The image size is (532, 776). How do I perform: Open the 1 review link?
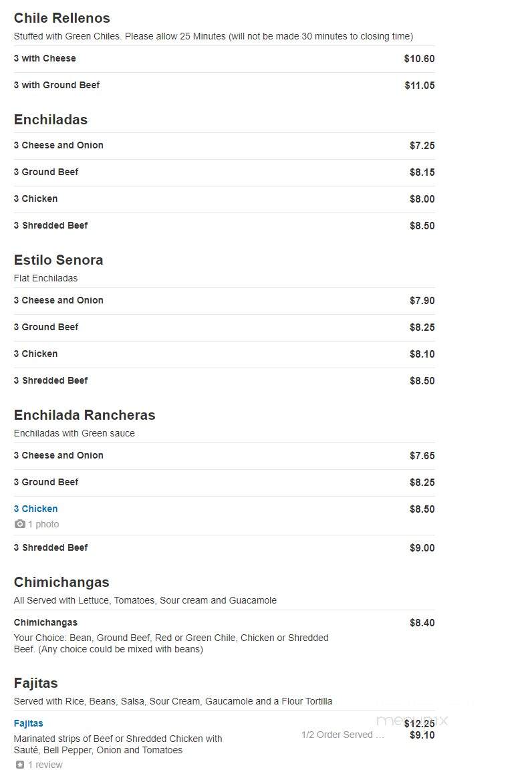click(45, 765)
